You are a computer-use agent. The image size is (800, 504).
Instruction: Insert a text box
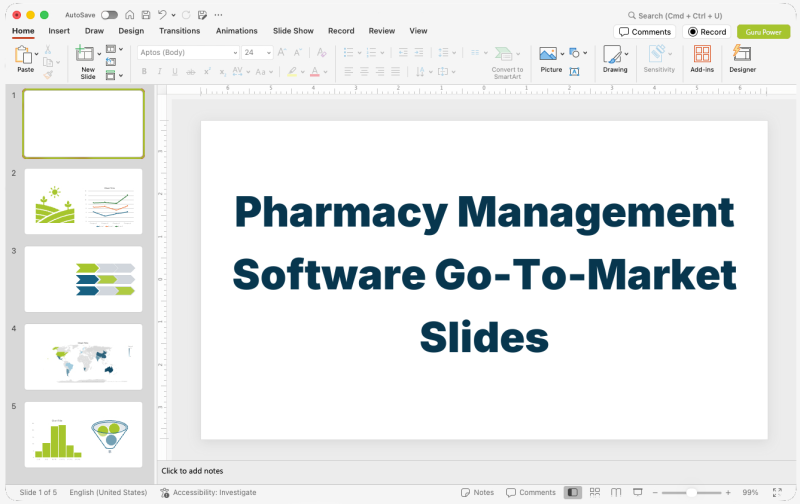click(x=574, y=72)
